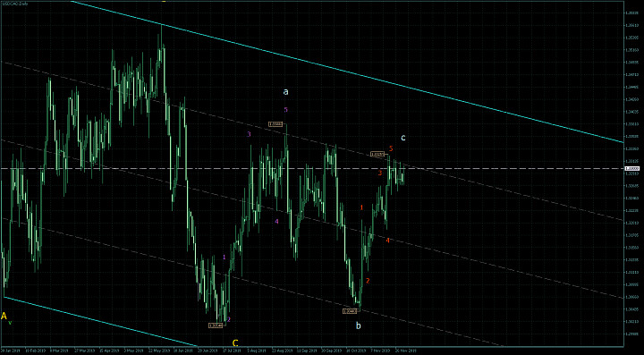The height and width of the screenshot is (355, 644).
Task: Select price tag box beside purple 5 peak
Action: pos(275,124)
